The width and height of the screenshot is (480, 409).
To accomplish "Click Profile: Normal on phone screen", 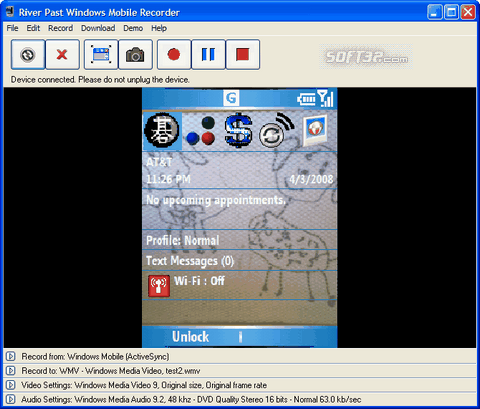I will 183,240.
